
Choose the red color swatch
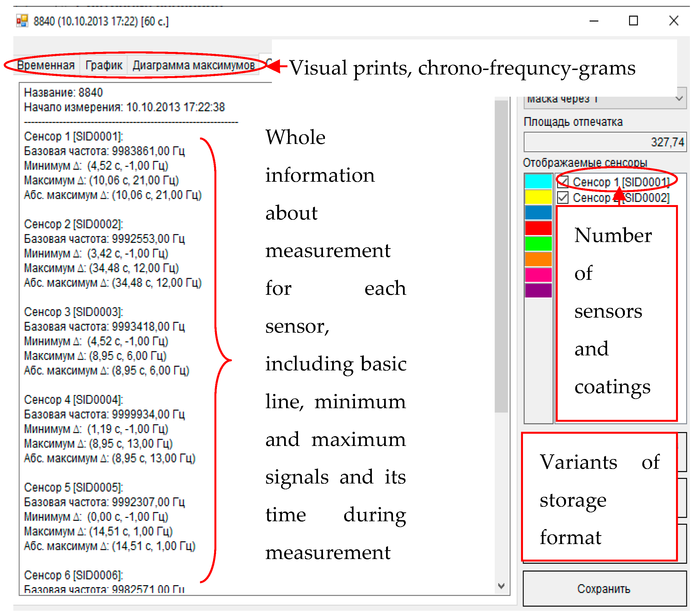click(x=539, y=228)
